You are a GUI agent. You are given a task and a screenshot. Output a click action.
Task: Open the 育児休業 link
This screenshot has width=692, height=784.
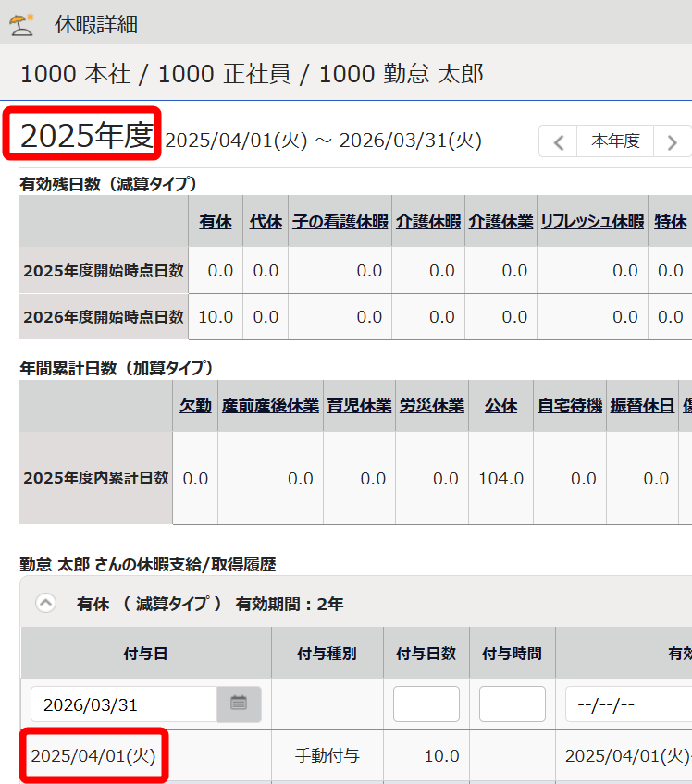[359, 406]
